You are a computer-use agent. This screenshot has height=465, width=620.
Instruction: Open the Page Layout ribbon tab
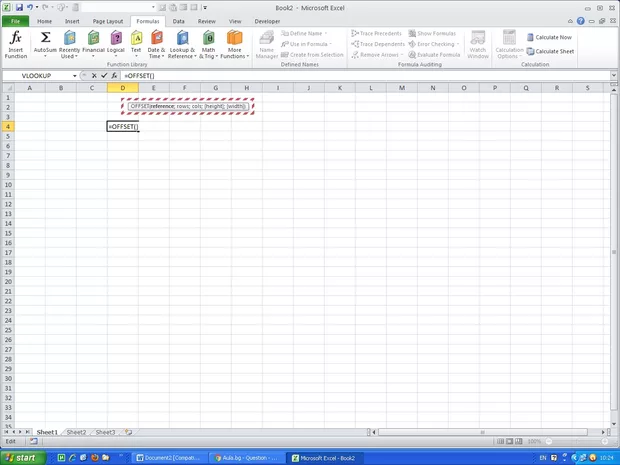click(108, 21)
